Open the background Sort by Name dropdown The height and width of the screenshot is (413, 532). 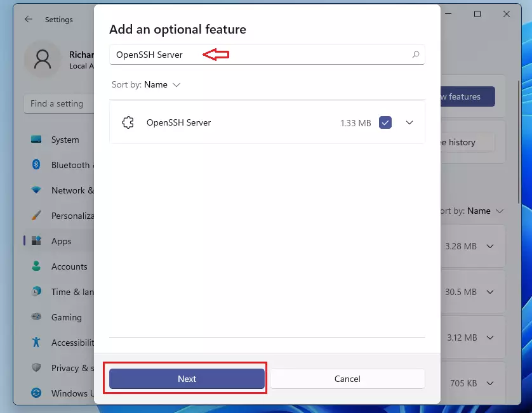click(472, 211)
